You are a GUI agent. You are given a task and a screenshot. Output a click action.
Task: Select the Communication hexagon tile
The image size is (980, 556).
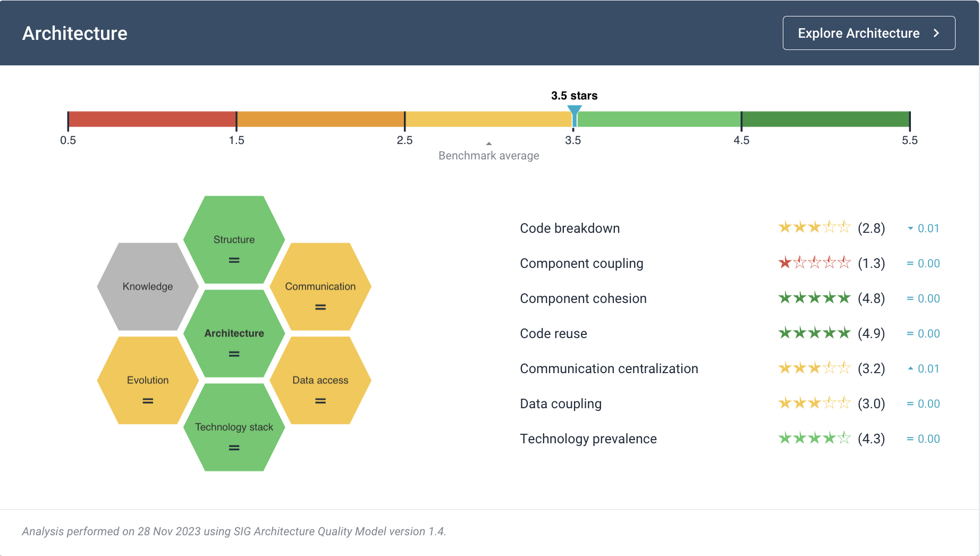320,287
